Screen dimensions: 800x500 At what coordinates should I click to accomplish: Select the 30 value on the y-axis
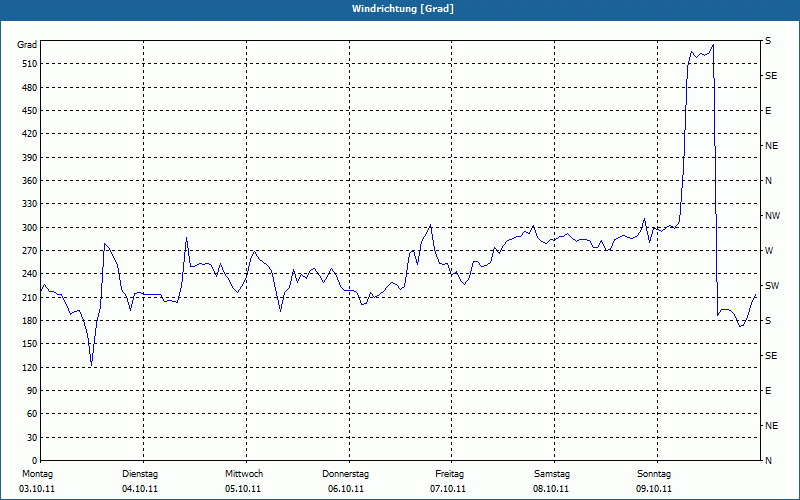tap(31, 438)
